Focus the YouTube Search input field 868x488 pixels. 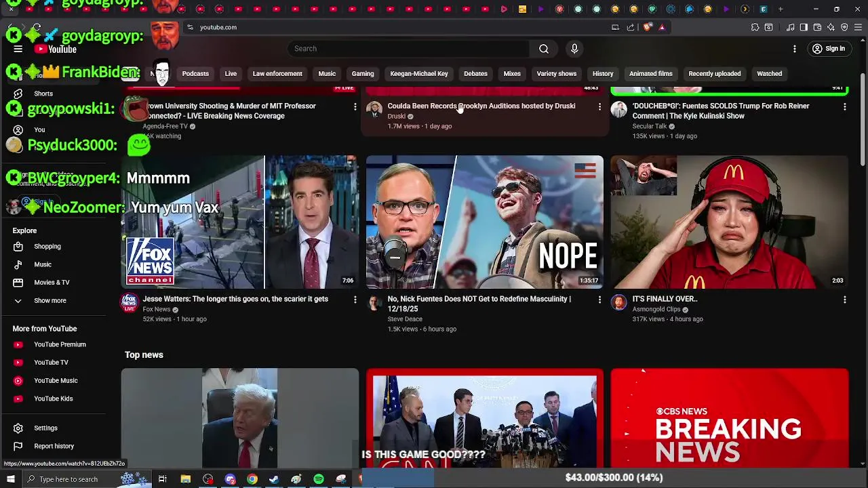click(x=408, y=49)
